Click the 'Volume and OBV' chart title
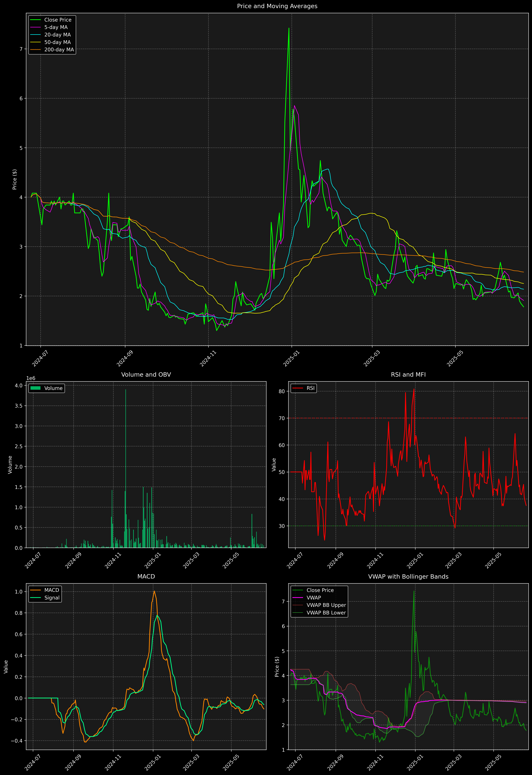 pyautogui.click(x=146, y=374)
